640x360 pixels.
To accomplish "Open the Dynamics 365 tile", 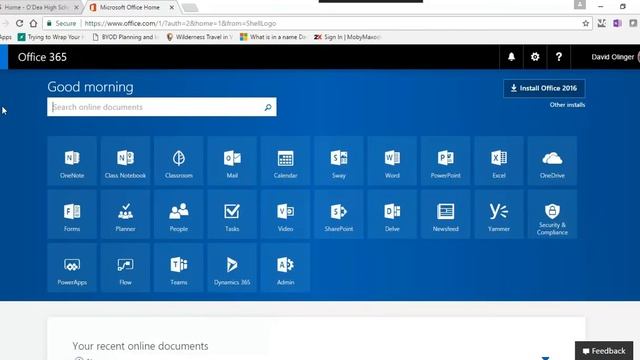I will 232,268.
